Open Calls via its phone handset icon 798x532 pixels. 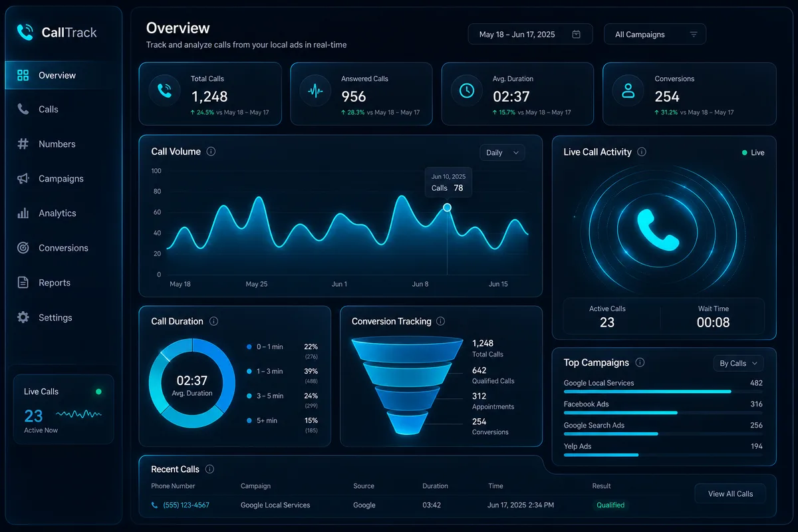tap(23, 109)
